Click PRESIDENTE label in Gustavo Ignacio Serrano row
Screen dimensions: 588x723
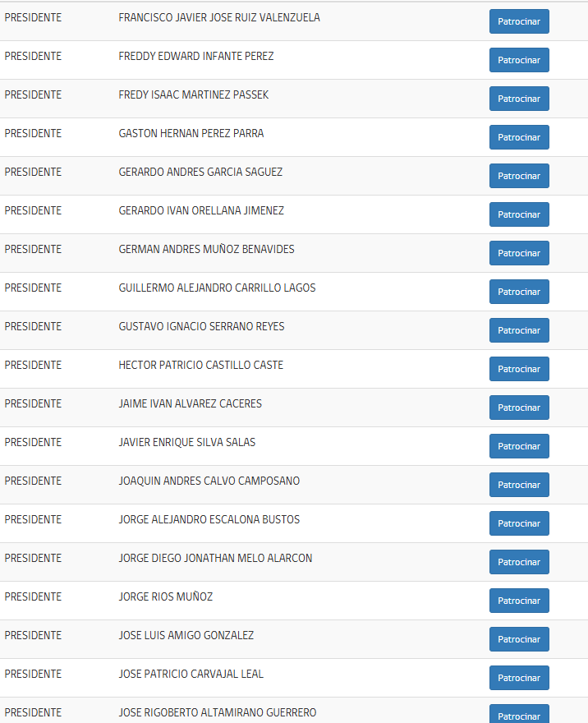click(33, 326)
